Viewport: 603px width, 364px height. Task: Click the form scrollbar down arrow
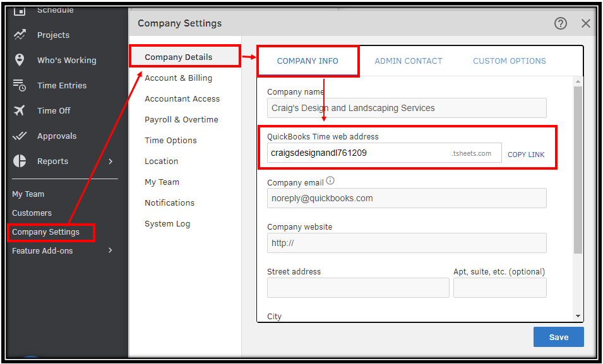(x=578, y=316)
